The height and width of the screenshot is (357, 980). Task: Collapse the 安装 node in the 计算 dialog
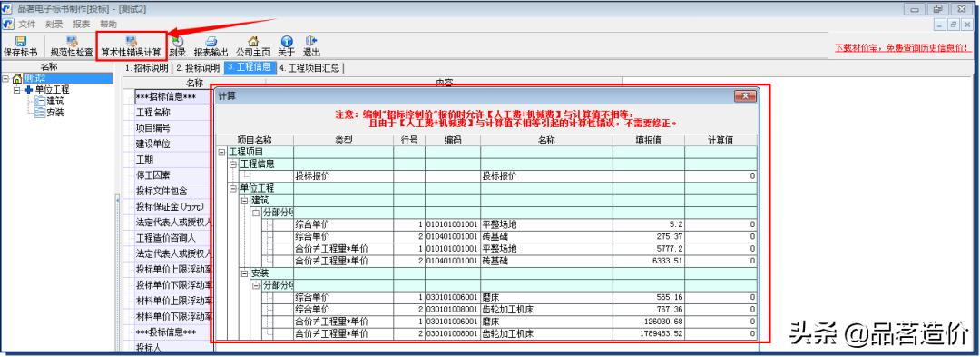[x=244, y=273]
